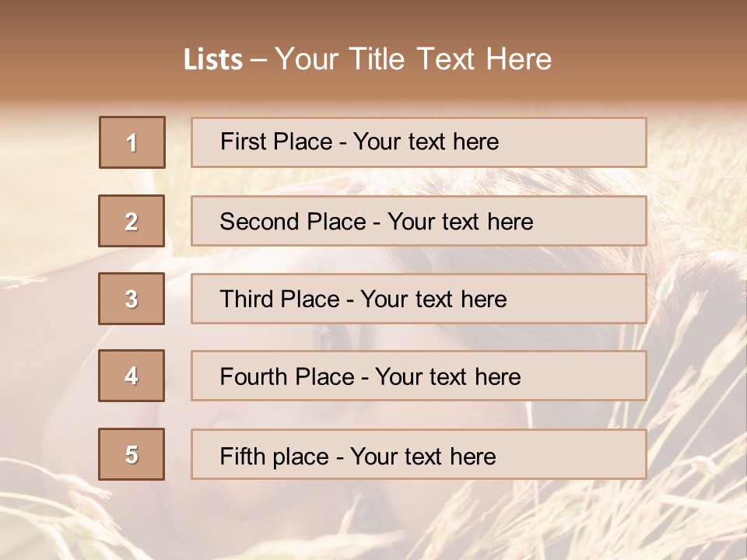The height and width of the screenshot is (560, 747).
Task: Select the number 2 box
Action: tap(132, 221)
